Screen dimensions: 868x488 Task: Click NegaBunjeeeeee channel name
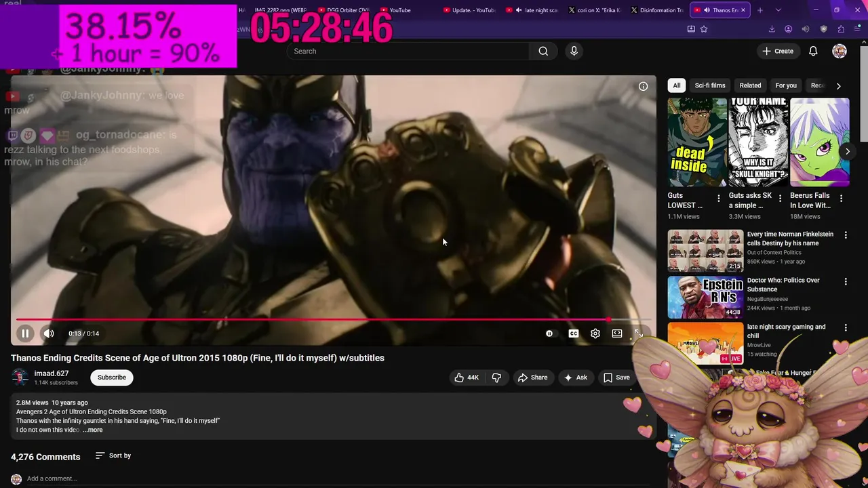[768, 299]
